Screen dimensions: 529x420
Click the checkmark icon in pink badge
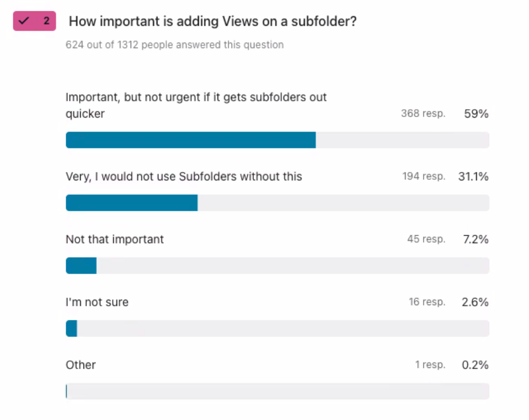click(x=24, y=21)
